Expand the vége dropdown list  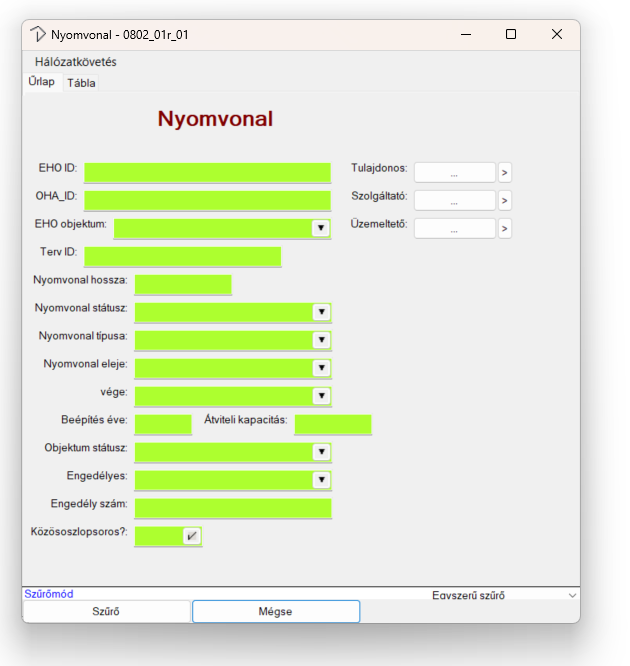click(x=321, y=396)
